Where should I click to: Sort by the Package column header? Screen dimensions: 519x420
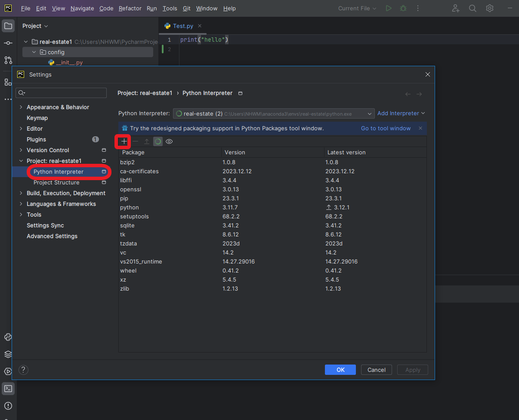pos(170,152)
